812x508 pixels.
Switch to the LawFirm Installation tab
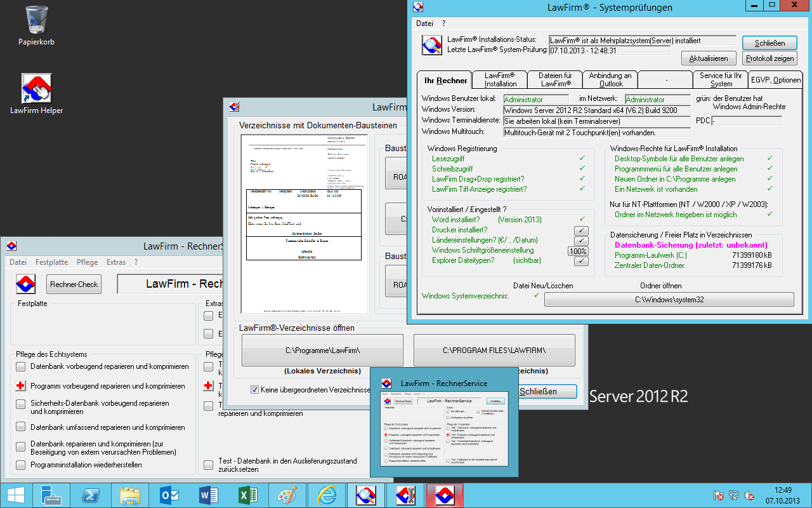click(501, 79)
